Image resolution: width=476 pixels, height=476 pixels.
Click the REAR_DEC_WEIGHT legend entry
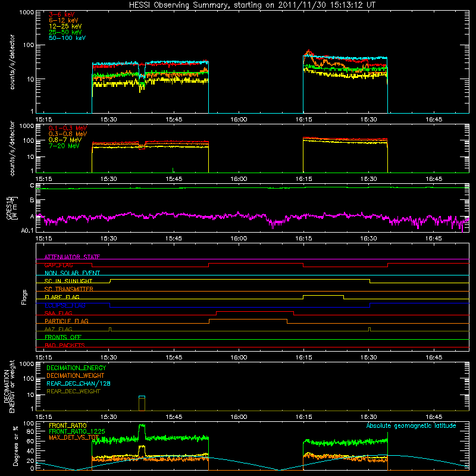[x=73, y=392]
